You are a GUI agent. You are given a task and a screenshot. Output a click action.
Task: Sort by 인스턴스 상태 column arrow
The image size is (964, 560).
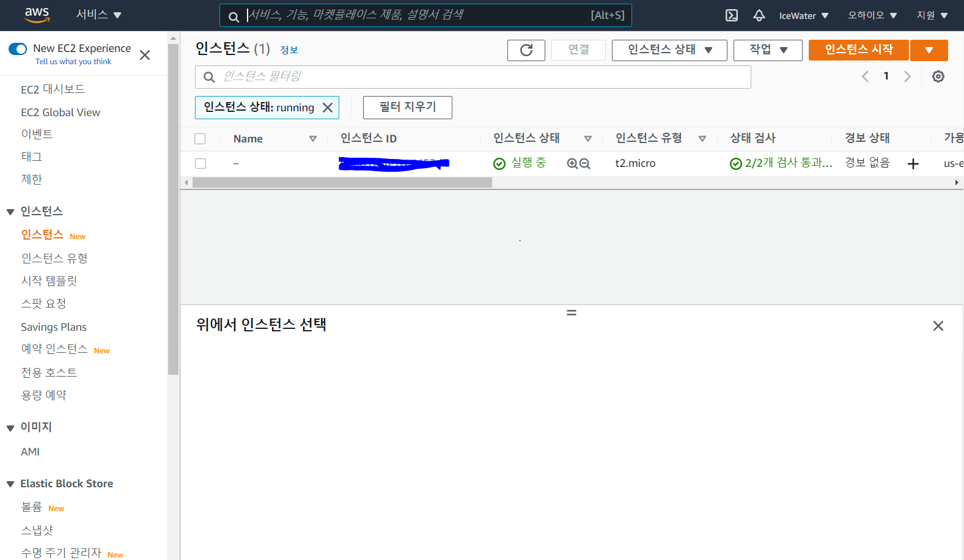pos(588,139)
